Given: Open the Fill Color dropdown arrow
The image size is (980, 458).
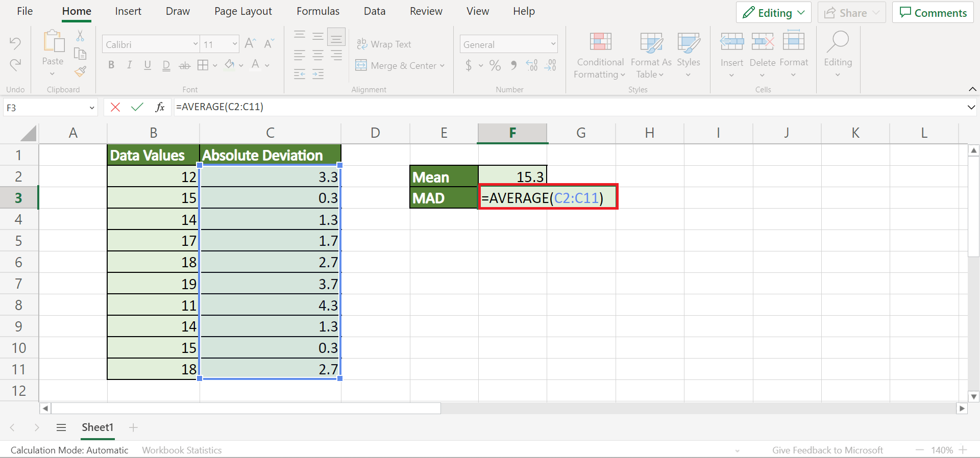Looking at the screenshot, I should 241,65.
